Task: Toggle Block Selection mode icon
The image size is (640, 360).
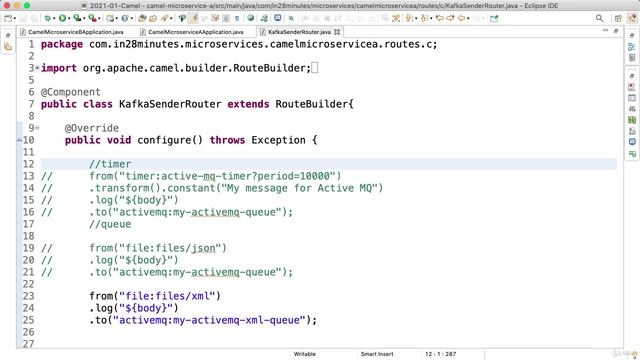Action: click(x=225, y=18)
